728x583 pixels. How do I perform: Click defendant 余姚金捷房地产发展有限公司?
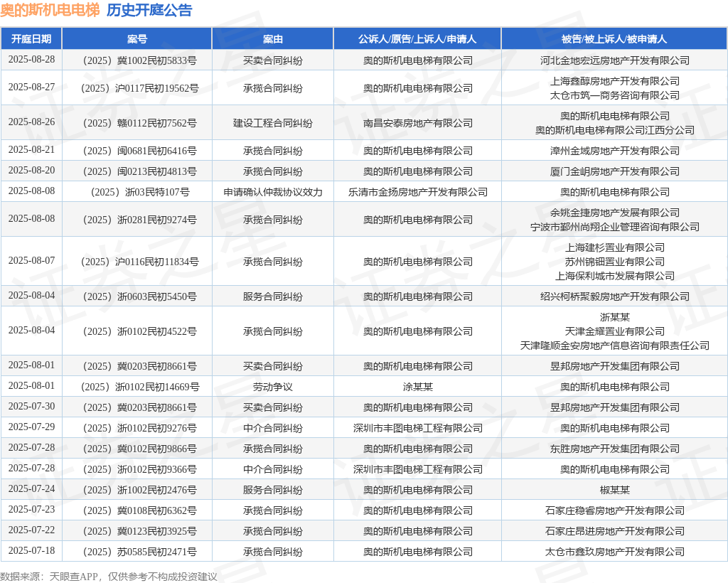pos(614,213)
